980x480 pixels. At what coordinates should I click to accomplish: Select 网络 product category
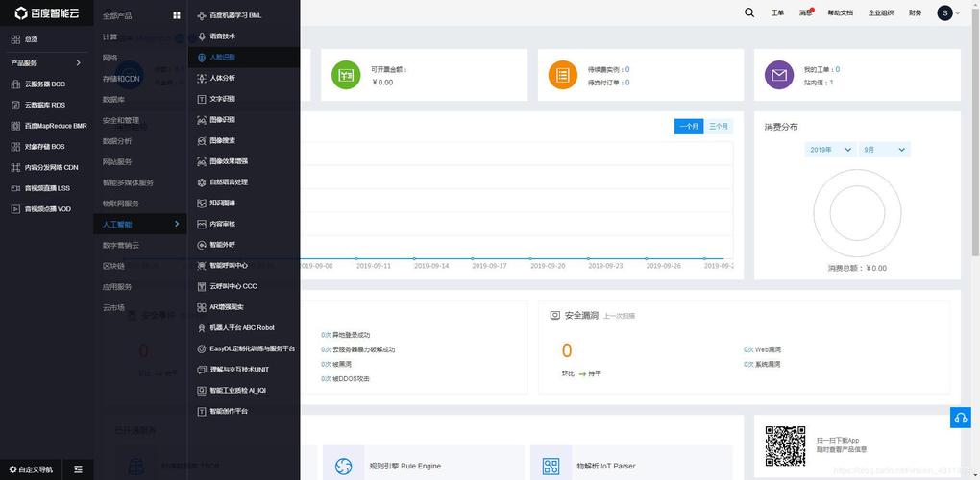110,58
